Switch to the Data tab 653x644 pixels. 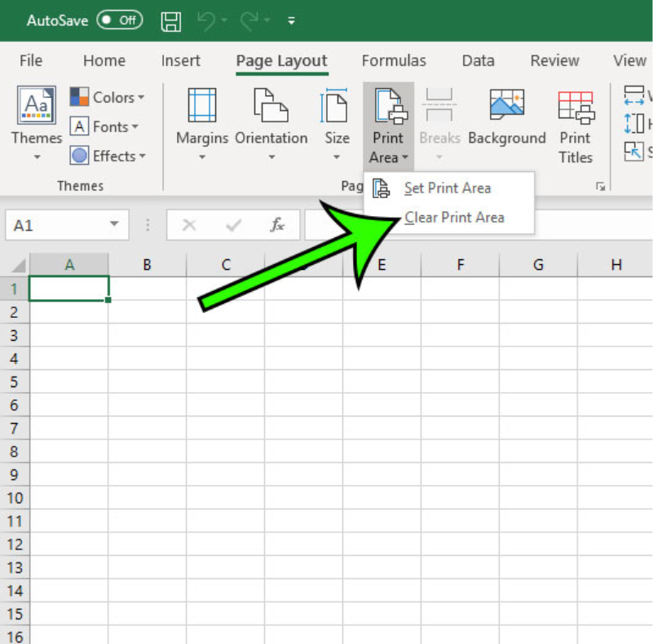(479, 61)
